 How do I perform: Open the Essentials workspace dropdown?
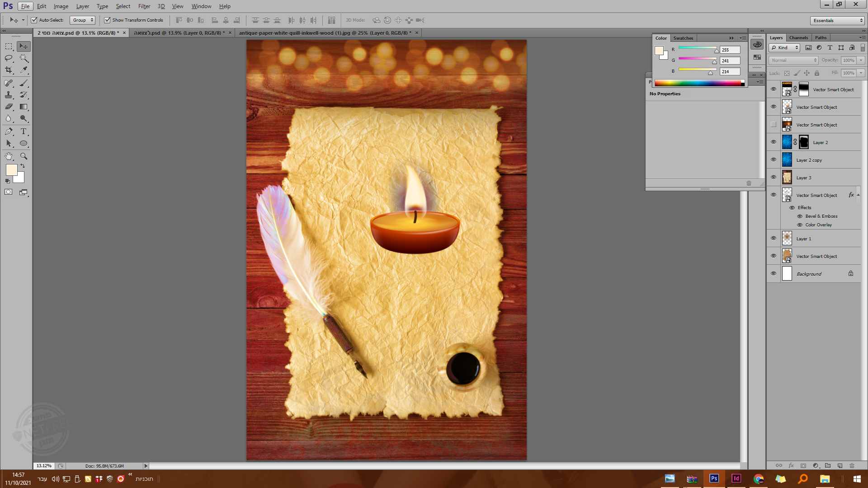click(838, 20)
